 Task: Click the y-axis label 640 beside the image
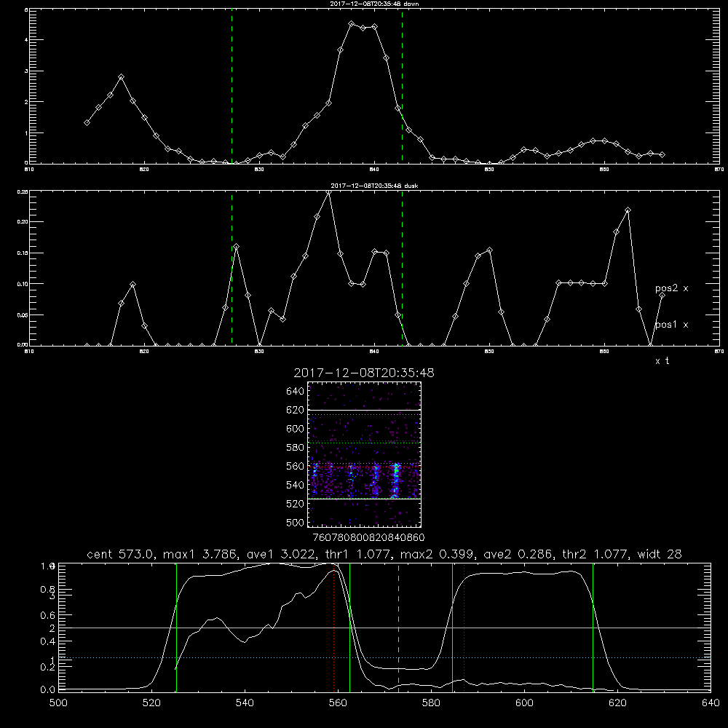coord(296,392)
